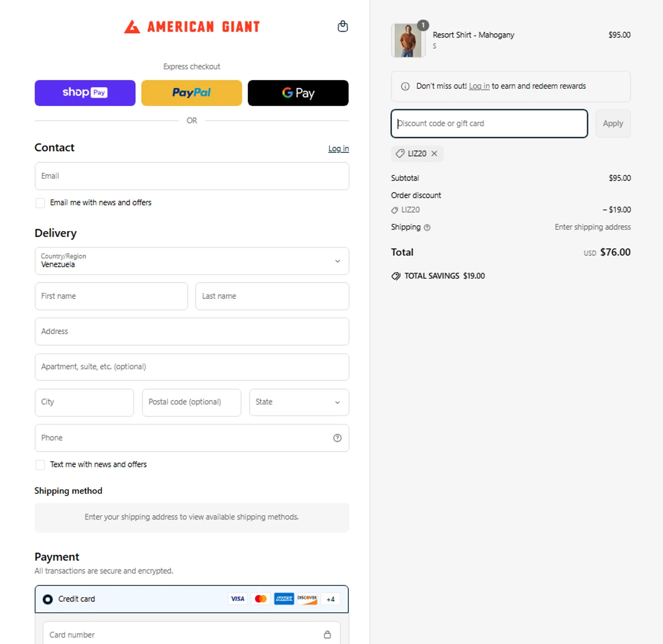Viewport: 663px width, 644px height.
Task: Focus the Phone field
Action: click(192, 438)
